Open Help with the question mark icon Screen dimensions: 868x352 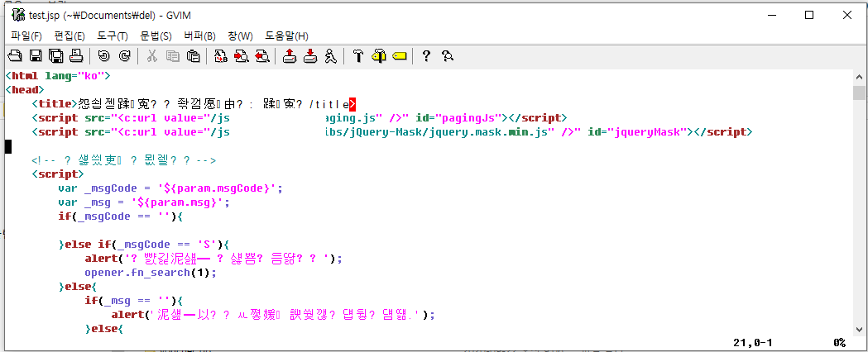[x=426, y=56]
